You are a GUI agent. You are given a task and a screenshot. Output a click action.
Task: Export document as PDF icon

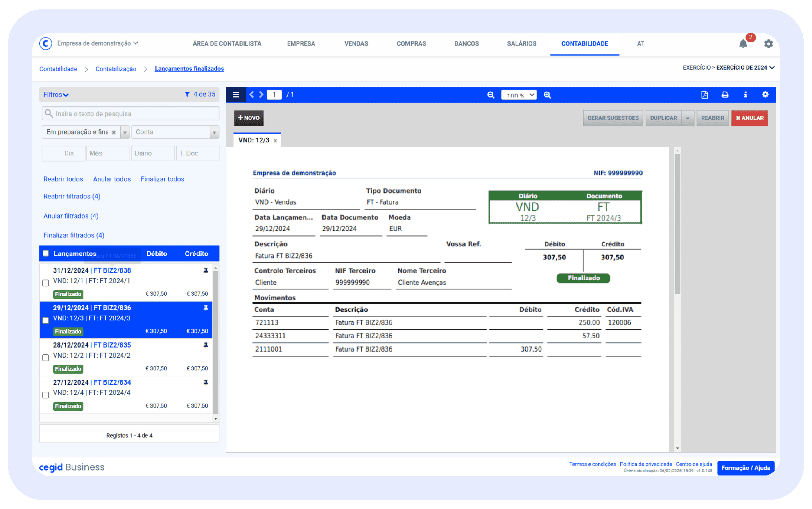(x=704, y=95)
